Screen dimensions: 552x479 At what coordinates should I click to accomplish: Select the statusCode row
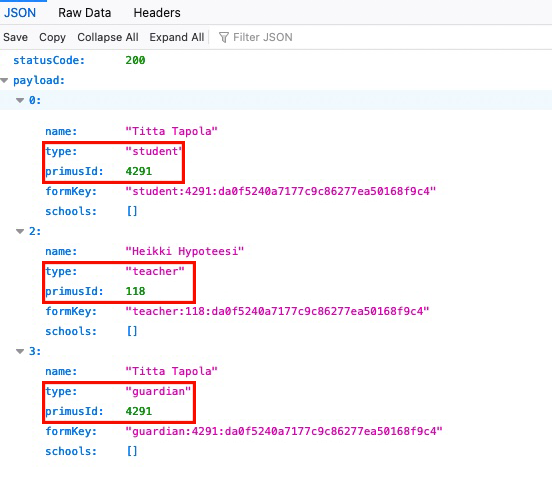tap(276, 61)
